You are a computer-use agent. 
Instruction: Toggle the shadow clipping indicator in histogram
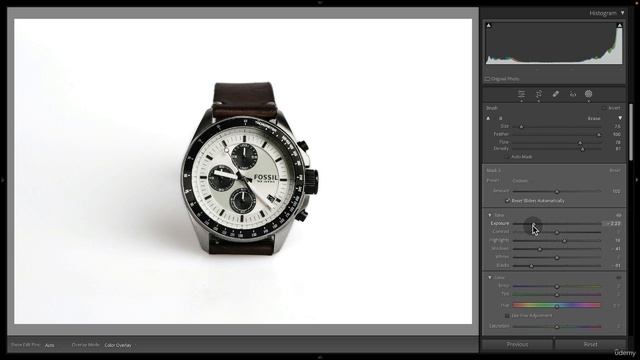click(489, 25)
